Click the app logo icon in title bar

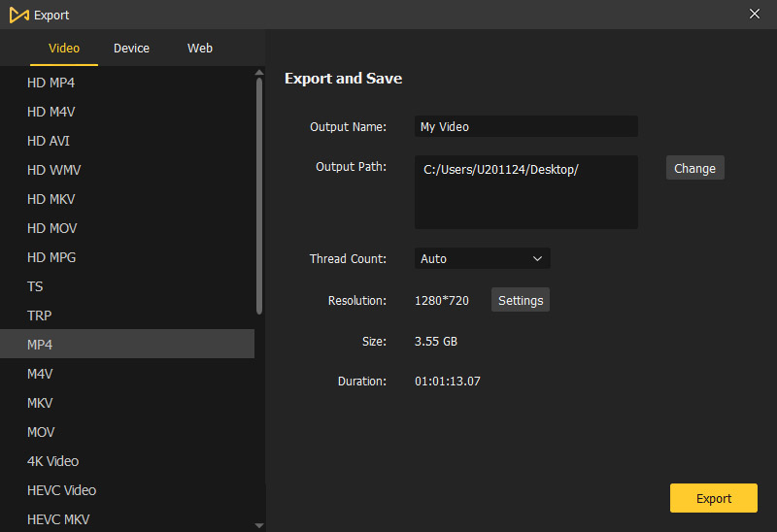tap(18, 15)
